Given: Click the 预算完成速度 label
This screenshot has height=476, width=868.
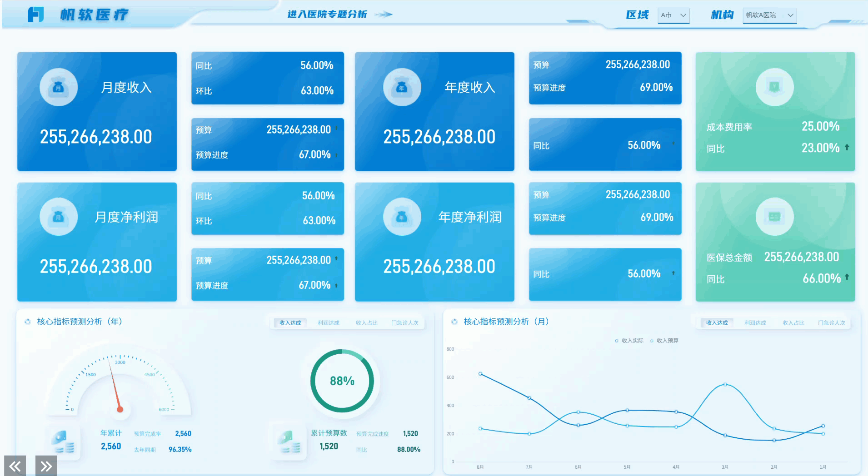Looking at the screenshot, I should click(373, 434).
